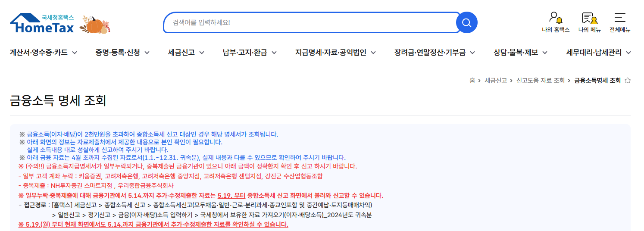Viewport: 644px width, 231px height.
Task: Expand chevron beside 증명·등록·신청
Action: click(x=147, y=53)
